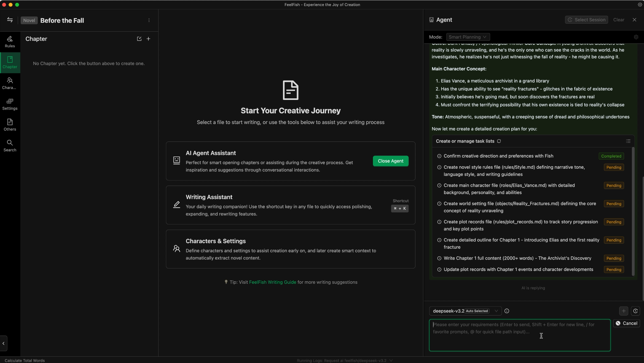The width and height of the screenshot is (644, 363).
Task: Open the Search sidebar section
Action: coord(10,146)
